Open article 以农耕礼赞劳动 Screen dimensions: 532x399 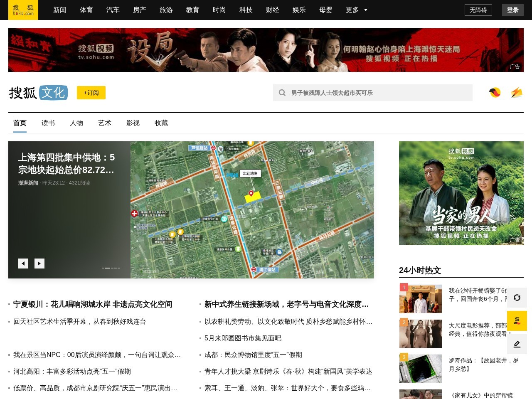288,322
